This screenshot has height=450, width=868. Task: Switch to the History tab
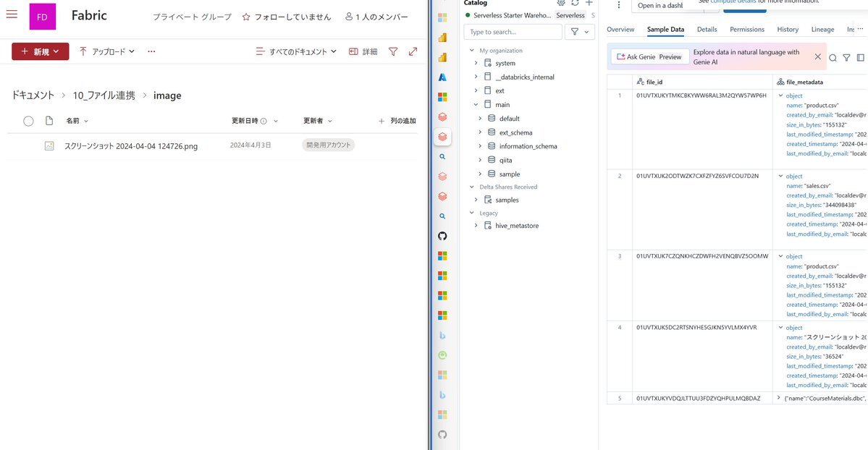tap(788, 30)
